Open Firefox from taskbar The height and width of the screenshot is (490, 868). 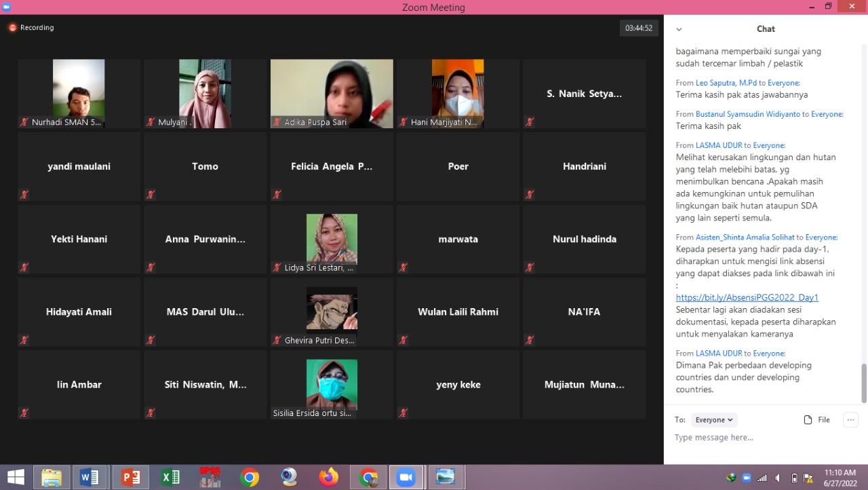click(329, 478)
